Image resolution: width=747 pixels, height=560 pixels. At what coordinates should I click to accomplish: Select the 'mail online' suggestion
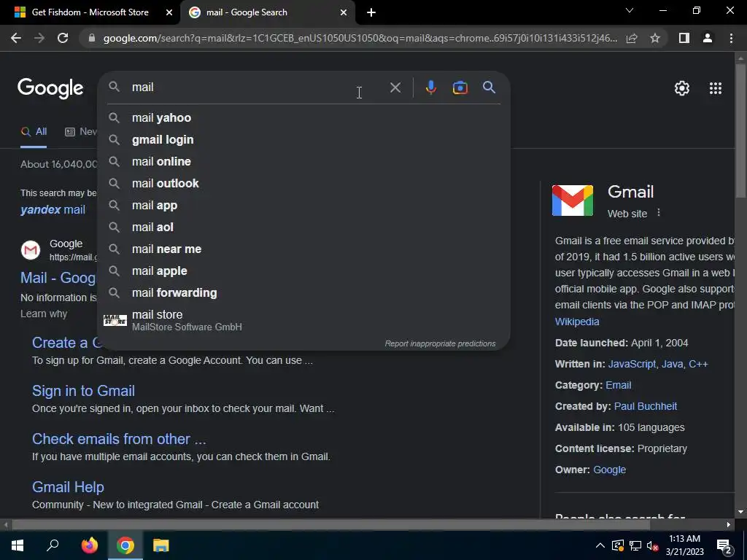pos(303,161)
